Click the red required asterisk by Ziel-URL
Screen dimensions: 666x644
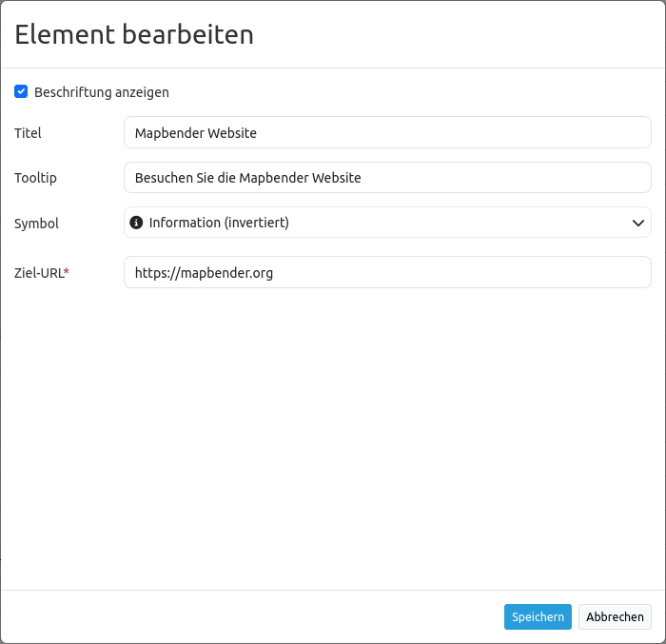(x=67, y=272)
